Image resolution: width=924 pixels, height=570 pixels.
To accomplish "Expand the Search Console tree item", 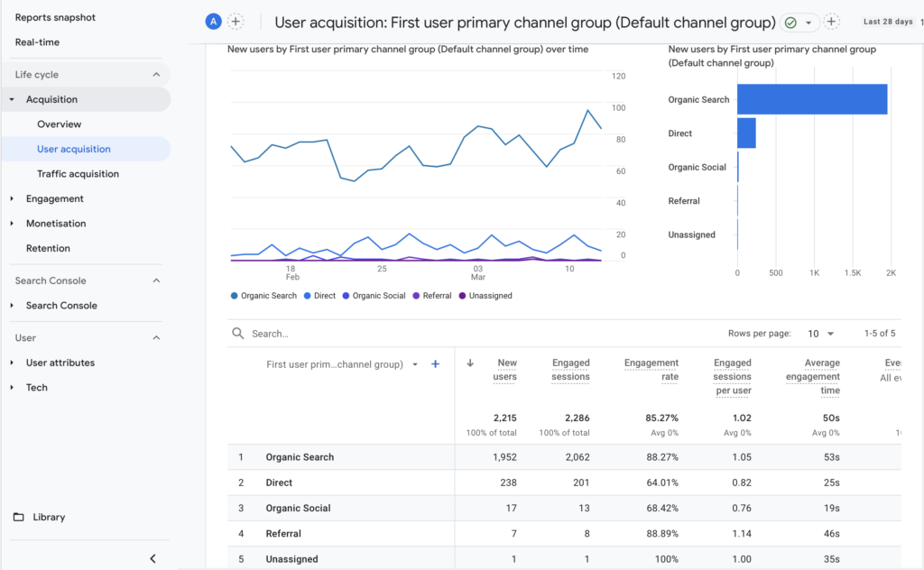I will 12,306.
